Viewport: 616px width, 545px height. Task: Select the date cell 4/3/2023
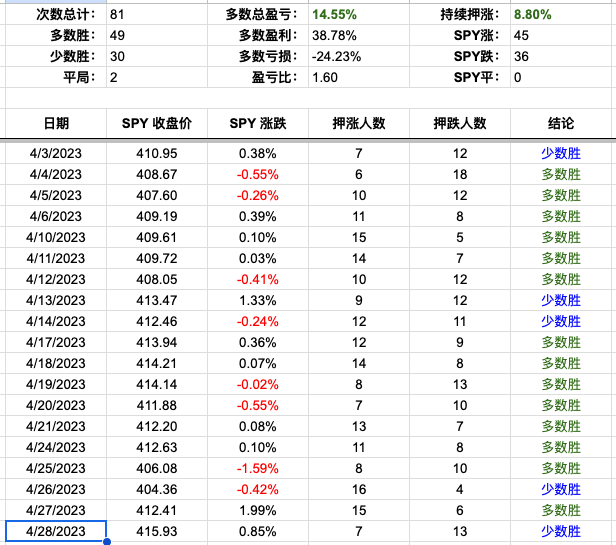tap(56, 153)
